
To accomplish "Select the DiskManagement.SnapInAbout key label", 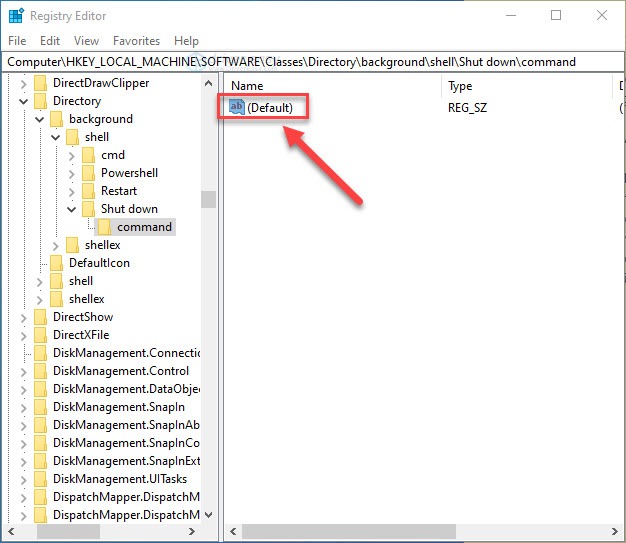I will [127, 425].
